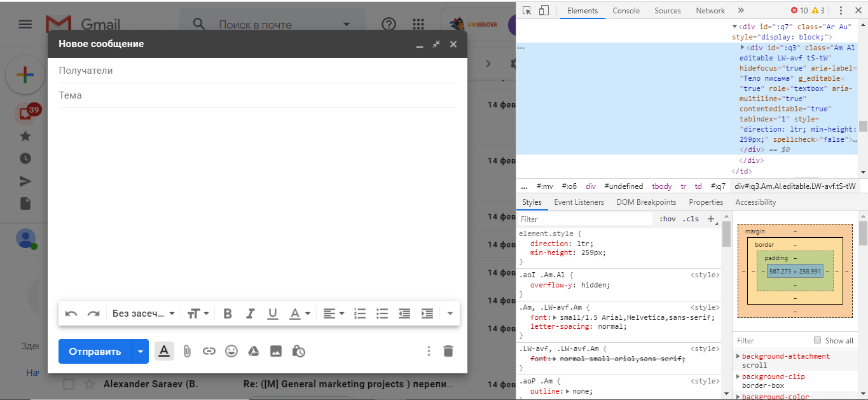
Task: Open text color dropdown
Action: [x=300, y=314]
